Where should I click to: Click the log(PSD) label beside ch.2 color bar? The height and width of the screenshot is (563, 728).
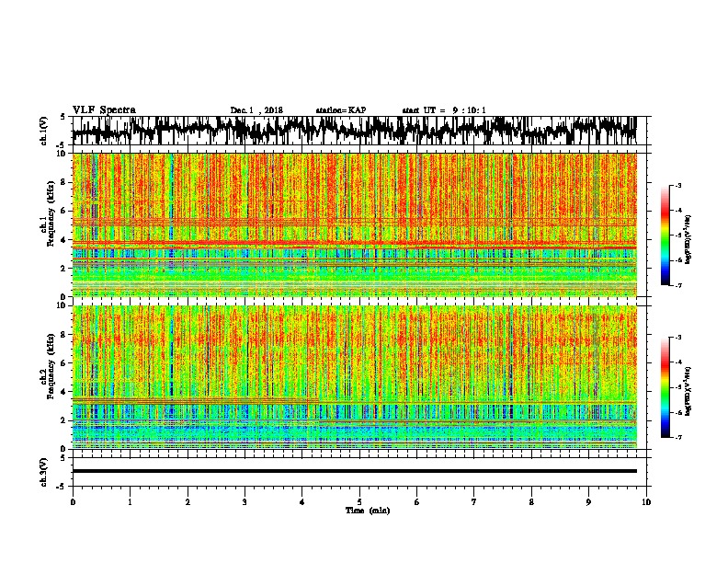coord(688,391)
